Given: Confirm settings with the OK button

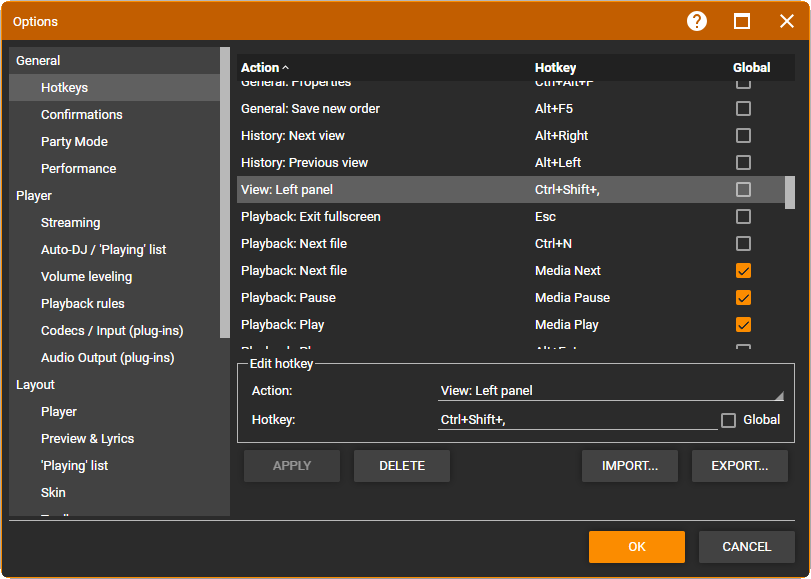Looking at the screenshot, I should 636,547.
